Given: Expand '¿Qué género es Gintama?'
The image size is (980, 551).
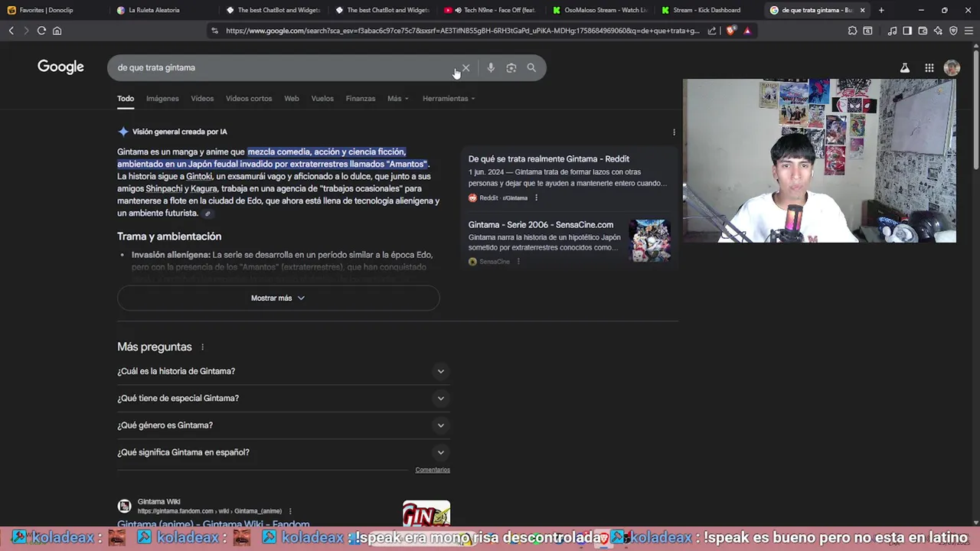Looking at the screenshot, I should click(x=283, y=425).
